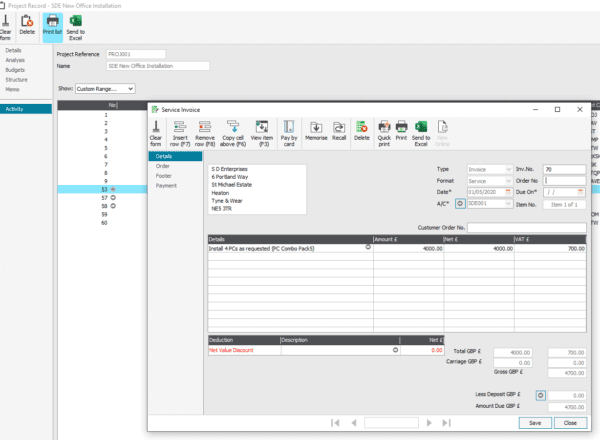Click the Net Value Discount row
This screenshot has width=600, height=440.
[326, 350]
